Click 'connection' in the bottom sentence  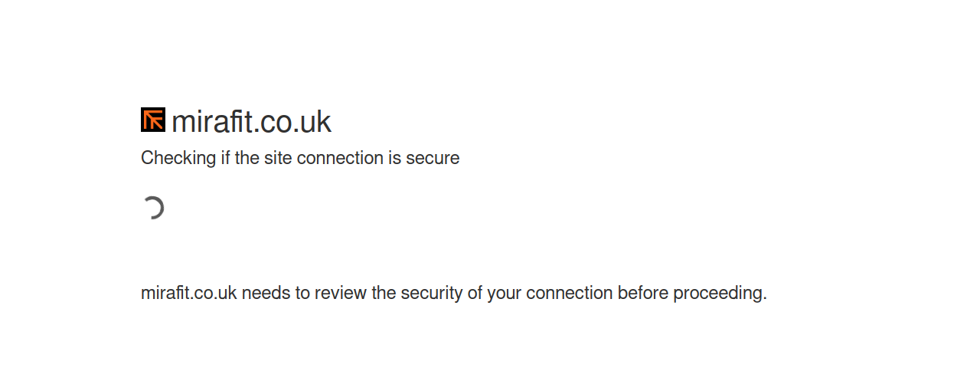coord(569,293)
